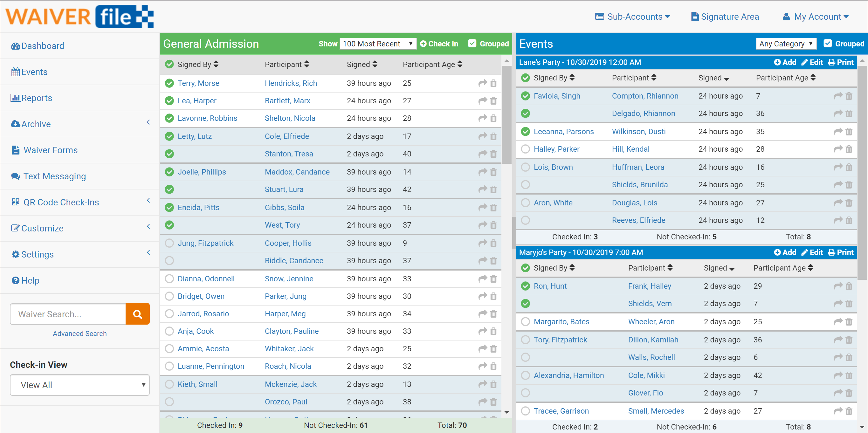Expand the Check-in View All dropdown

click(x=79, y=385)
